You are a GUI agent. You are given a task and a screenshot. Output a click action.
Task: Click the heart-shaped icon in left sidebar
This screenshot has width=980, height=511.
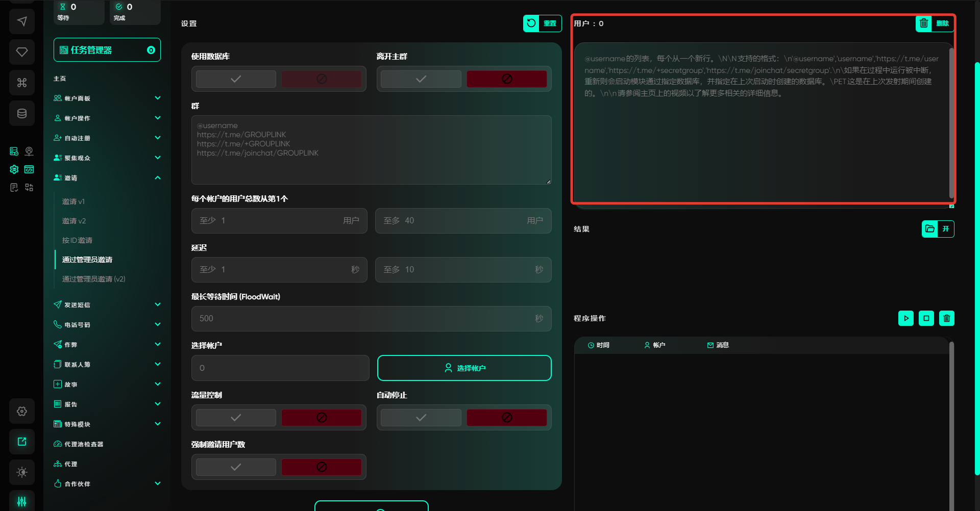click(22, 52)
